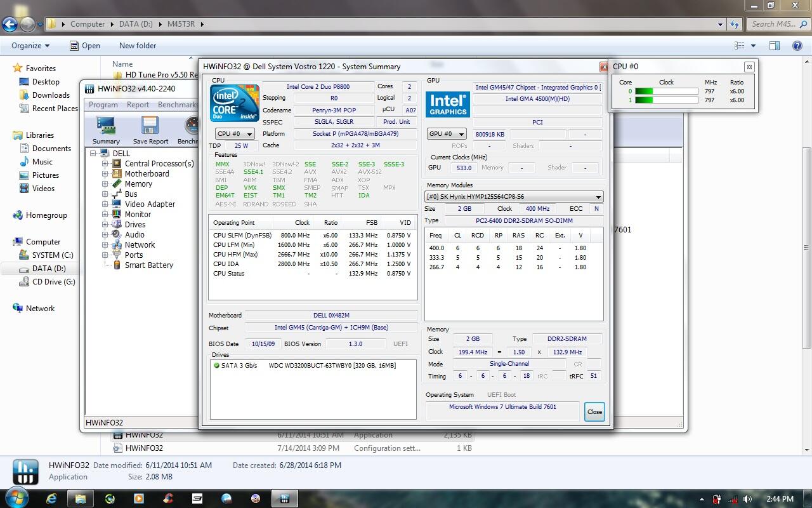Open Music library in Explorer sidebar
The image size is (812, 508).
(43, 162)
